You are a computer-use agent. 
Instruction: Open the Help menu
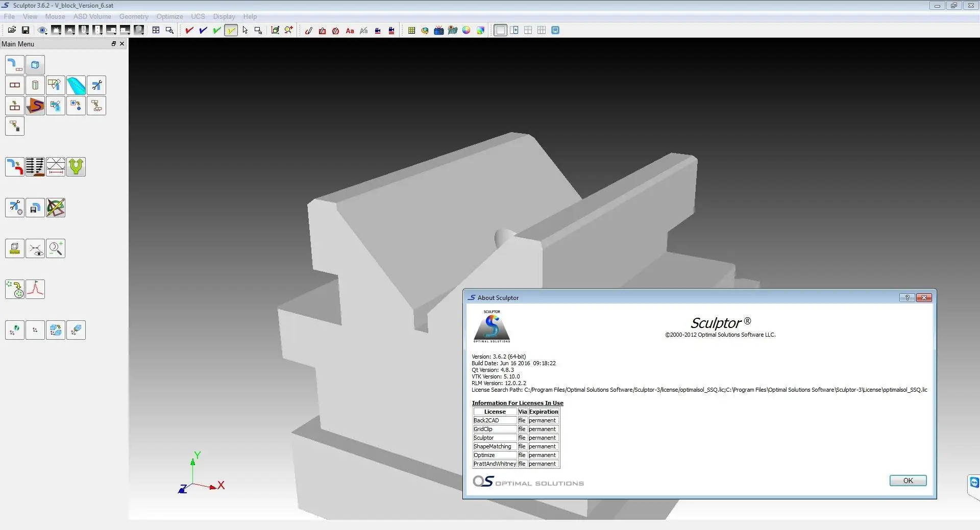click(x=250, y=16)
